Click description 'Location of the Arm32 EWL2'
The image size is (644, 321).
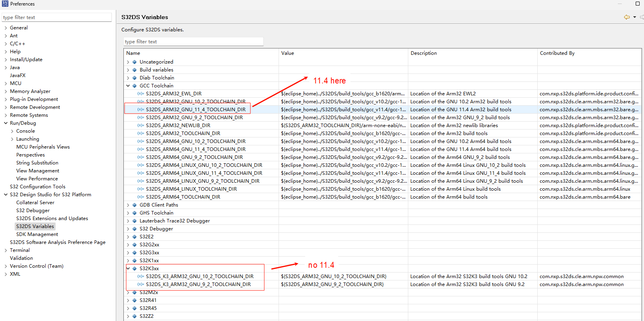coord(443,94)
